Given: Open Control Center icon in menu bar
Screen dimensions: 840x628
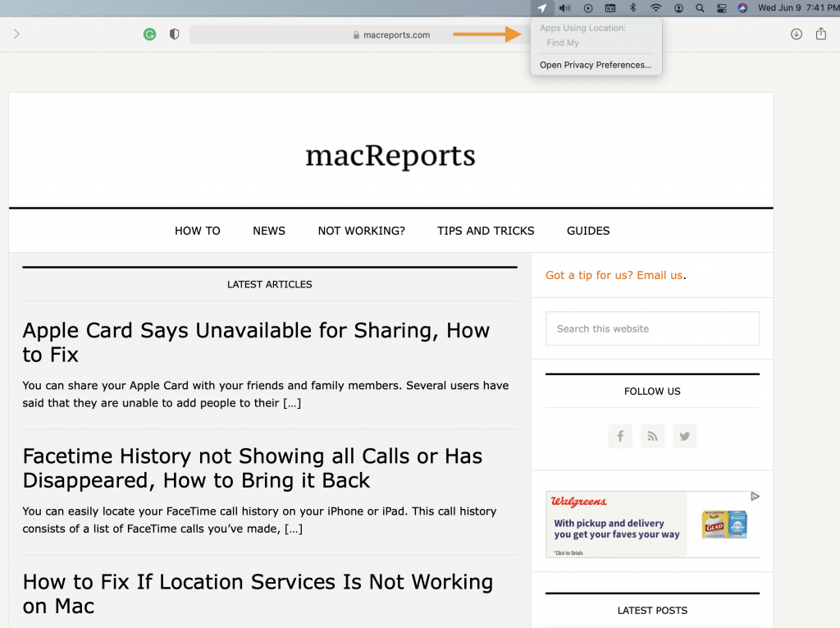Looking at the screenshot, I should (x=722, y=8).
